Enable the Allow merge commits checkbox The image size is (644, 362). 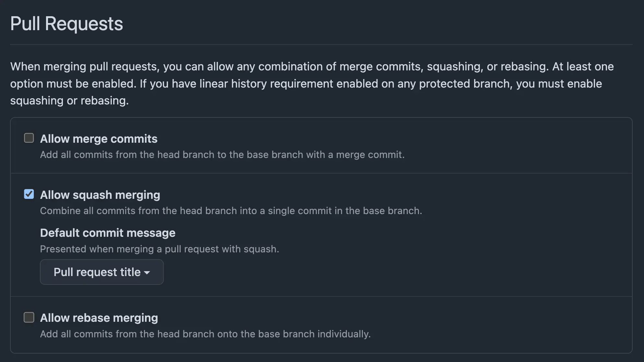tap(29, 138)
